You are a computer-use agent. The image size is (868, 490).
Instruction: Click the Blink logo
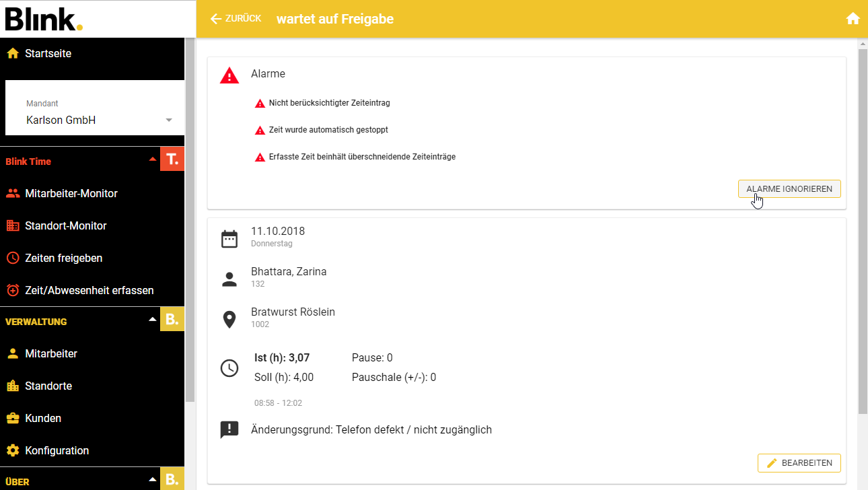(x=44, y=19)
